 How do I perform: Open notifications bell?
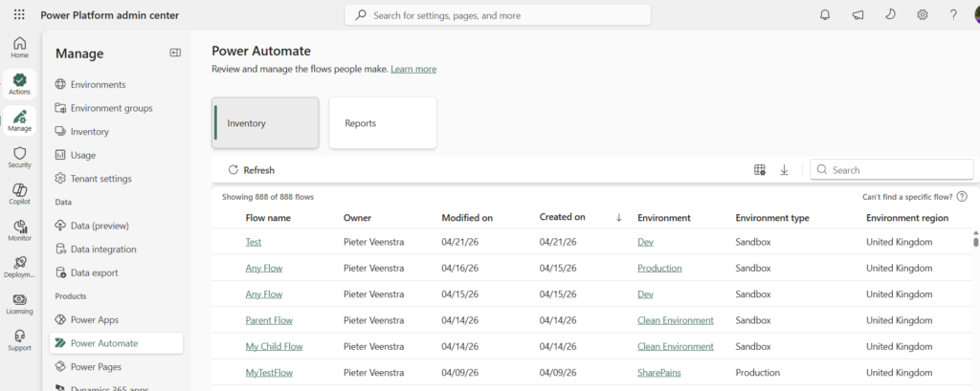(825, 15)
